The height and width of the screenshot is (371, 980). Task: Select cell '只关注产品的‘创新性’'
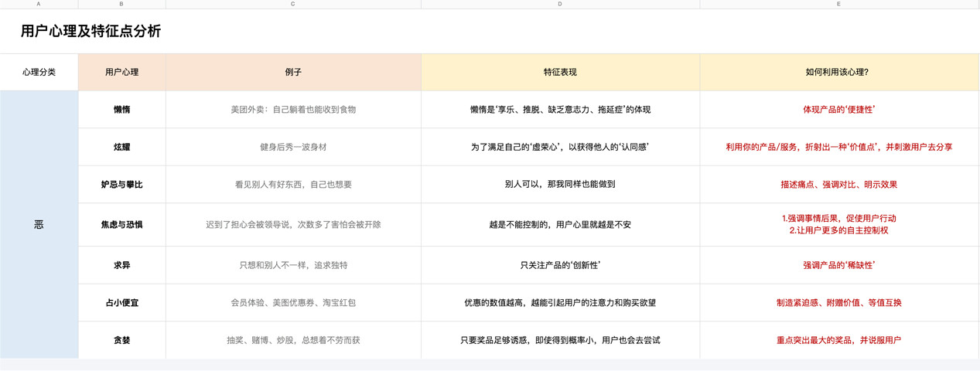click(560, 265)
